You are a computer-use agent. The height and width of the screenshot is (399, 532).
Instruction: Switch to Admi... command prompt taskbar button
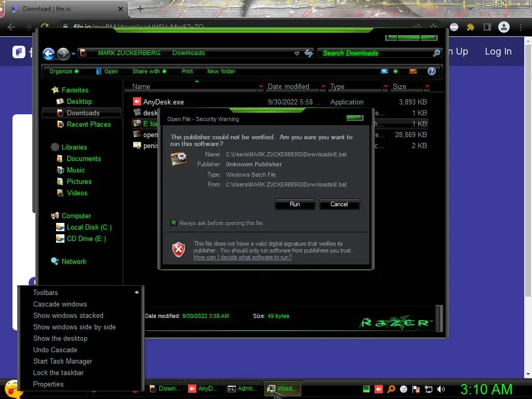[243, 389]
